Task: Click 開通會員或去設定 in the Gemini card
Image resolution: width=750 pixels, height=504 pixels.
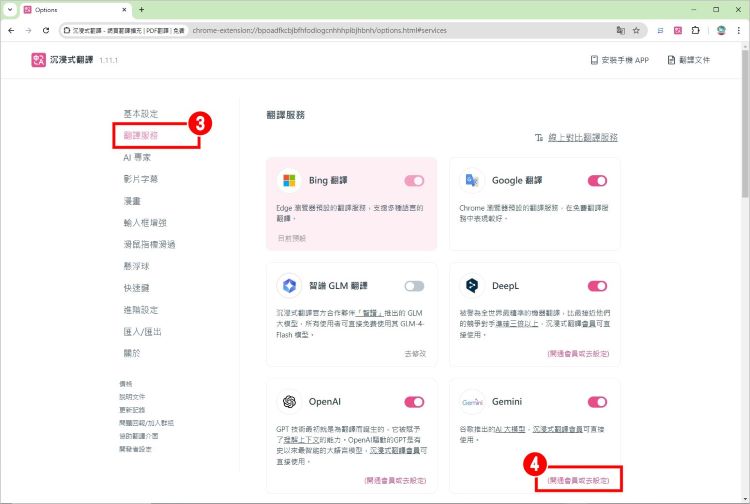Action: pyautogui.click(x=578, y=480)
